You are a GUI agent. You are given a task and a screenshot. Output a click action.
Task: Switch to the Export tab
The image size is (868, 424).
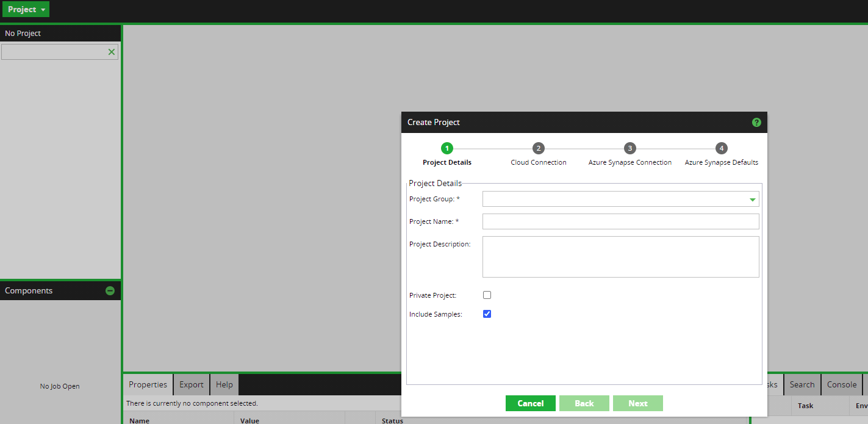point(192,384)
